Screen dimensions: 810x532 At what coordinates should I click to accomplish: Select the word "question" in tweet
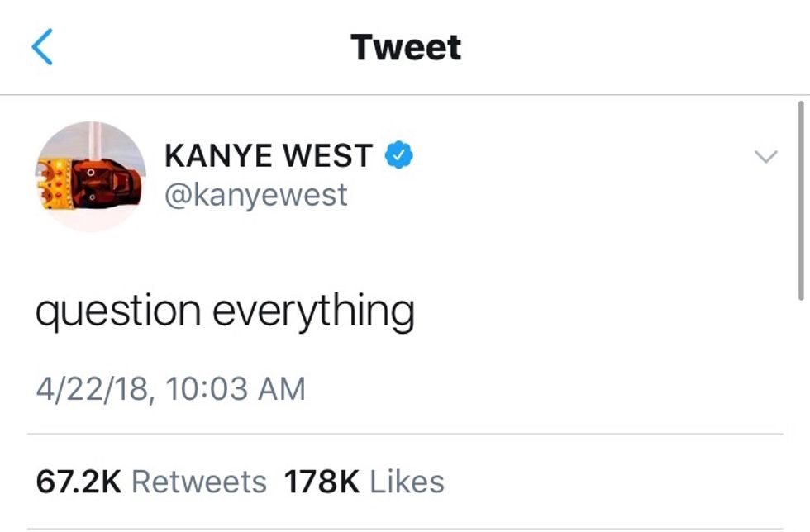(118, 312)
